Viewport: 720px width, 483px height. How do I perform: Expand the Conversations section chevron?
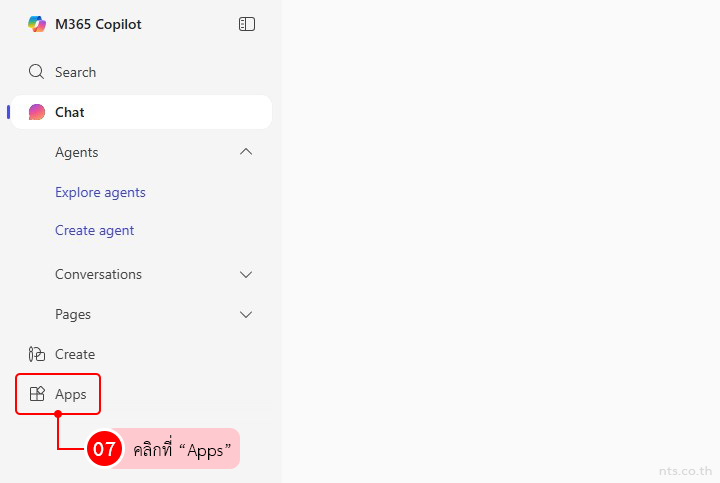point(246,274)
